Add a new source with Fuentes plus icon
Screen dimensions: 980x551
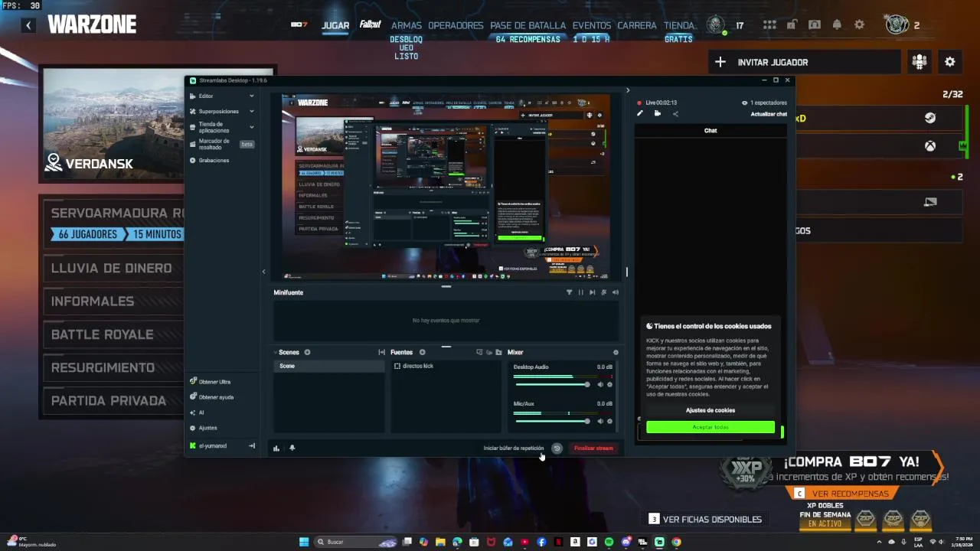(x=422, y=352)
